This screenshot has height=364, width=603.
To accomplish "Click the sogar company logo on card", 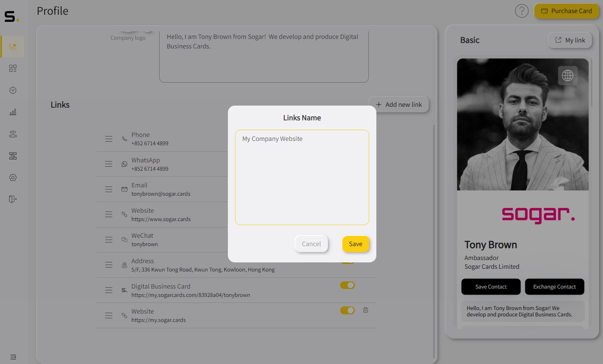I will [538, 215].
